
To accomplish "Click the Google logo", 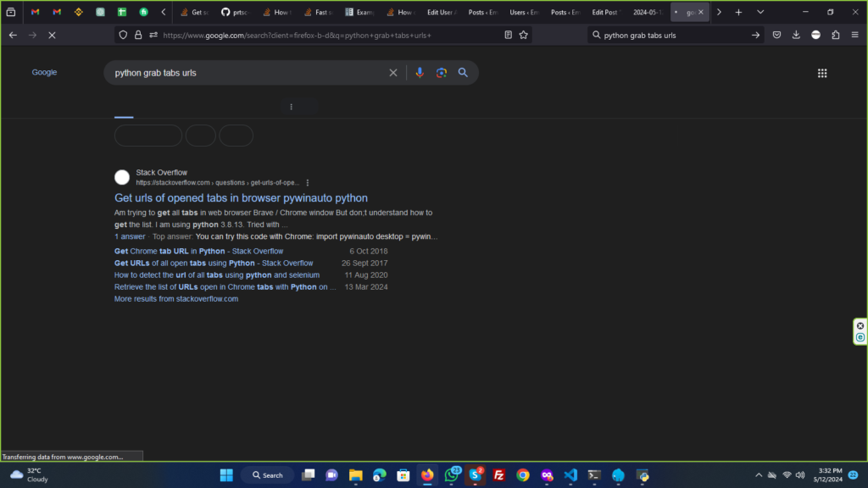I will pos(44,73).
